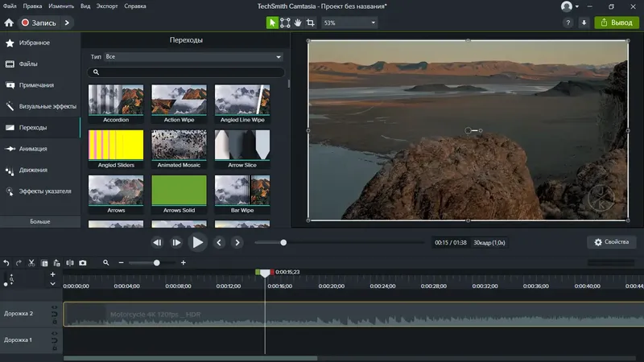Open Help with the question mark icon
Viewport: 644px width, 362px height.
tap(568, 23)
